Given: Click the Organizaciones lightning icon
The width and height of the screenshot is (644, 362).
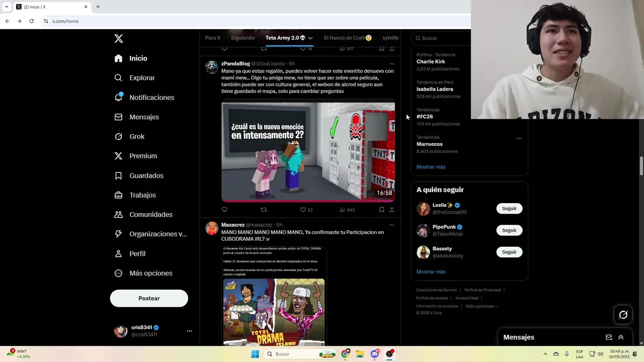Looking at the screenshot, I should click(118, 234).
